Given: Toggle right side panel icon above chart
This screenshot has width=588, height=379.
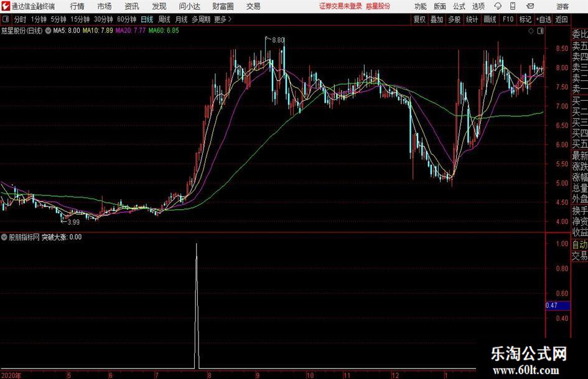Looking at the screenshot, I should pyautogui.click(x=540, y=31).
